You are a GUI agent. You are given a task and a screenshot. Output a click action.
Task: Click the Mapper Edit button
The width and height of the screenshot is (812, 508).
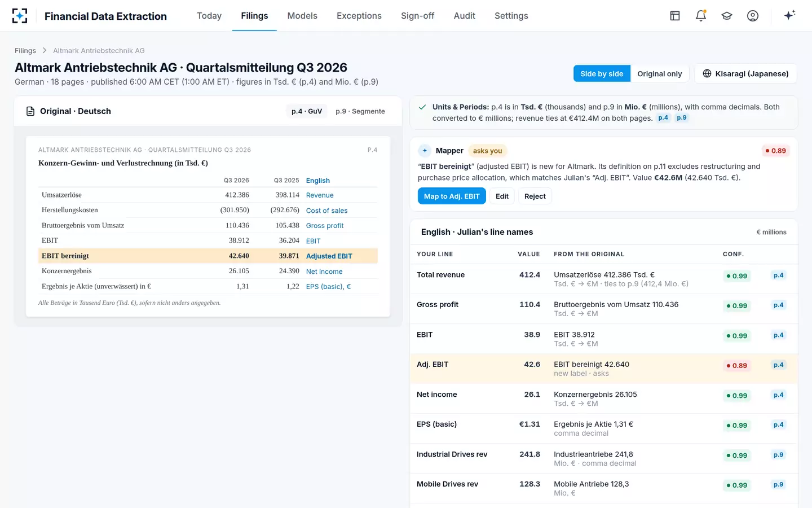tap(502, 196)
